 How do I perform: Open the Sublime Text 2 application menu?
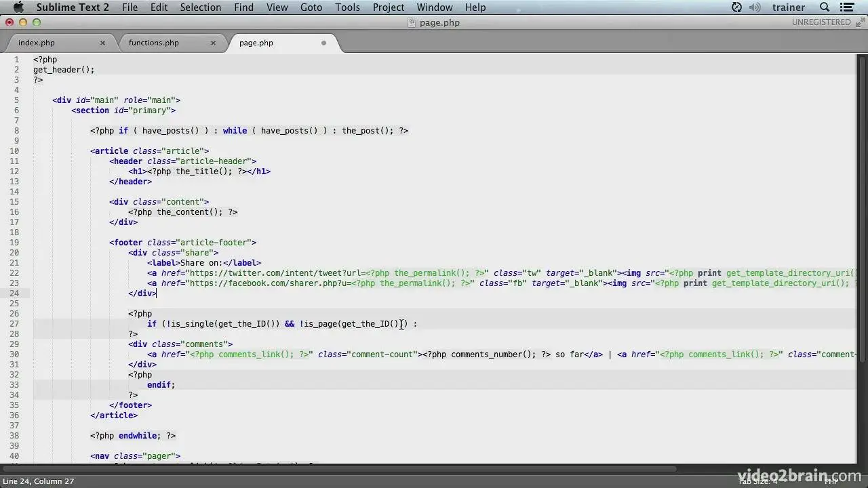pos(73,7)
